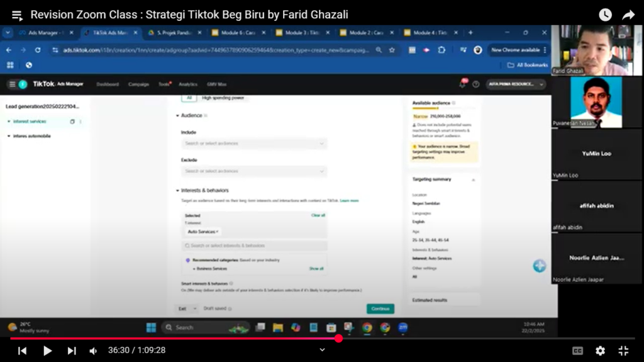This screenshot has width=644, height=362.
Task: Play the video
Action: click(x=47, y=351)
